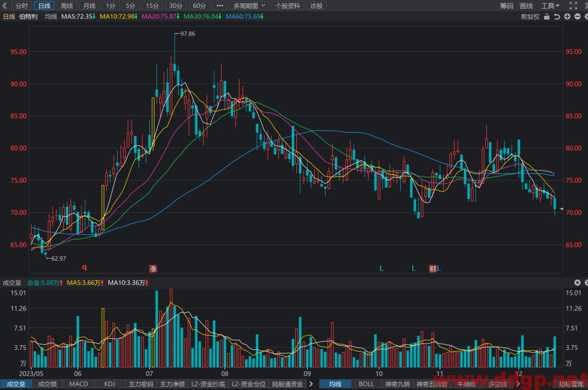Screen dimensions: 588x390
Task: Switch to the L2-资金仓位 indicator tab
Action: [249, 384]
